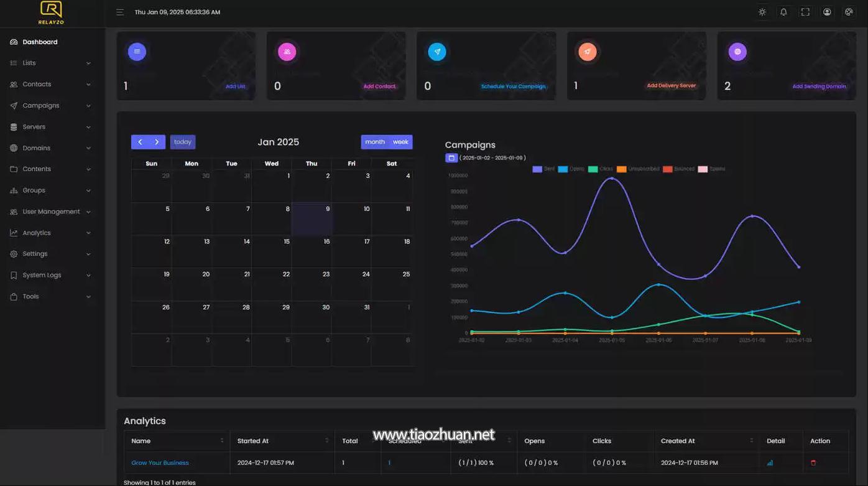Screen dimensions: 868x486
Task: Open the user profile icon
Action: tap(827, 12)
